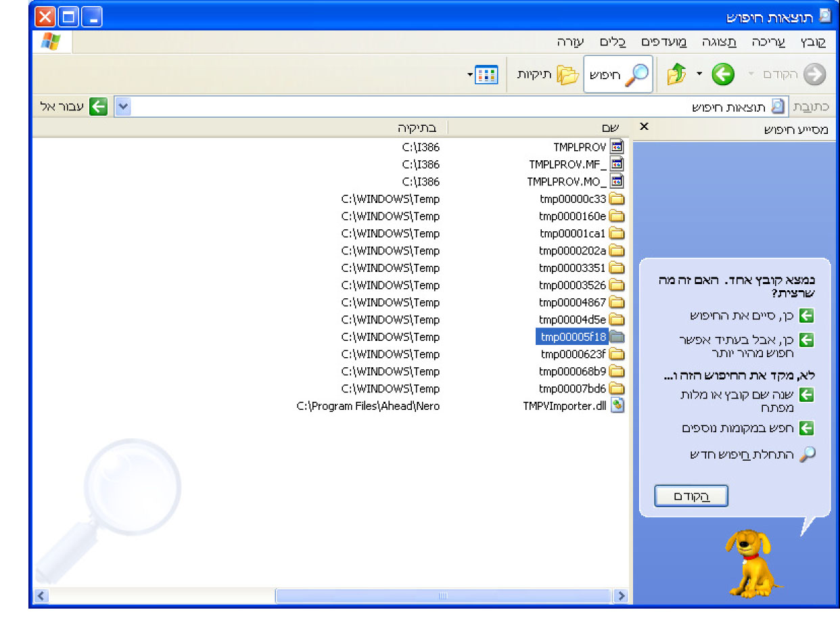Screen dimensions: 840x625
Task: Select the TMPLPROV.MO_ file icon
Action: click(x=617, y=181)
